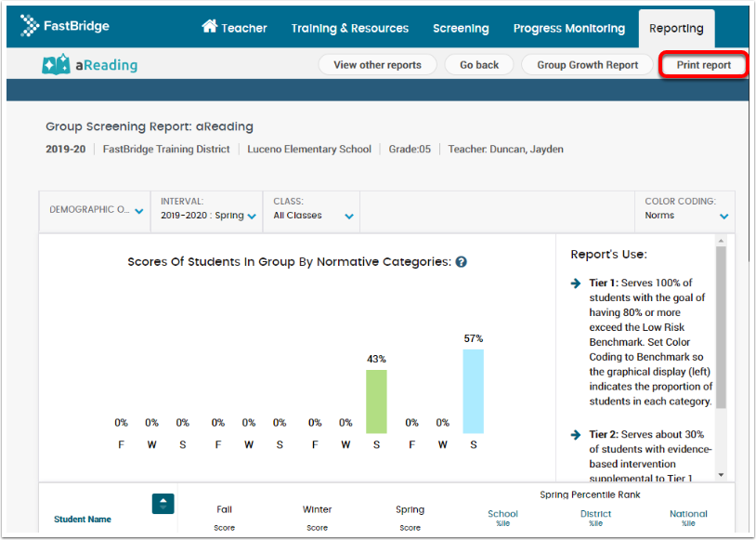Sort by Student Name column header

[x=83, y=520]
